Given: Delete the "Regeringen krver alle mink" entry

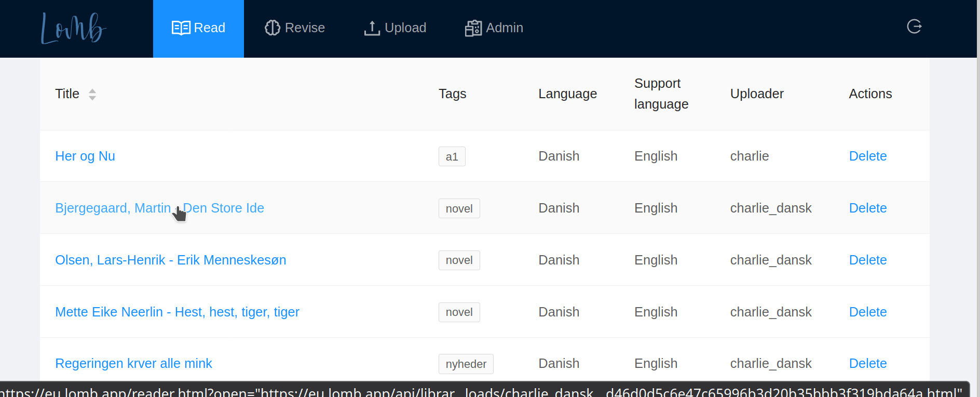Looking at the screenshot, I should [867, 363].
